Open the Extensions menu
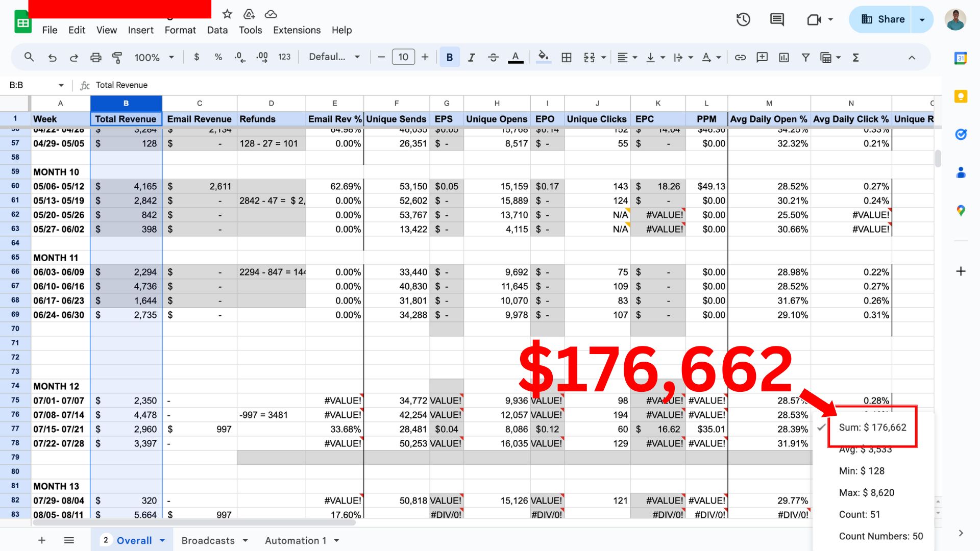The width and height of the screenshot is (980, 551). point(297,30)
